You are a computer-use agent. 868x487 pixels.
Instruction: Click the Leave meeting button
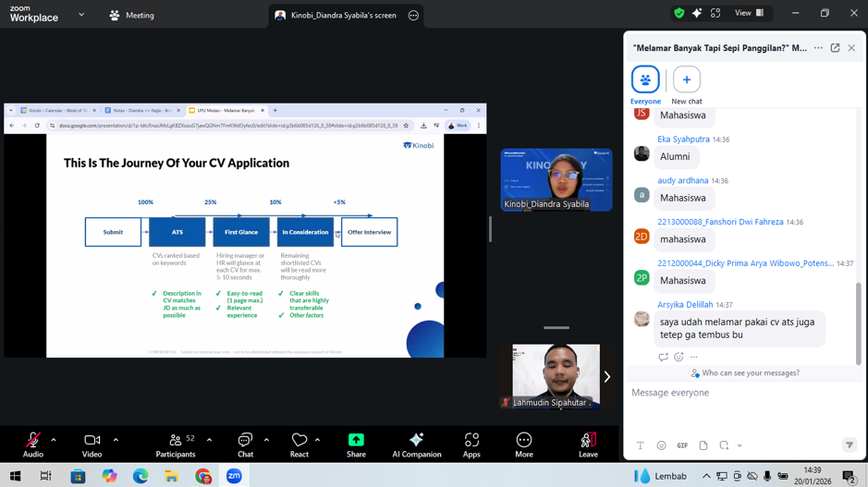pyautogui.click(x=588, y=444)
